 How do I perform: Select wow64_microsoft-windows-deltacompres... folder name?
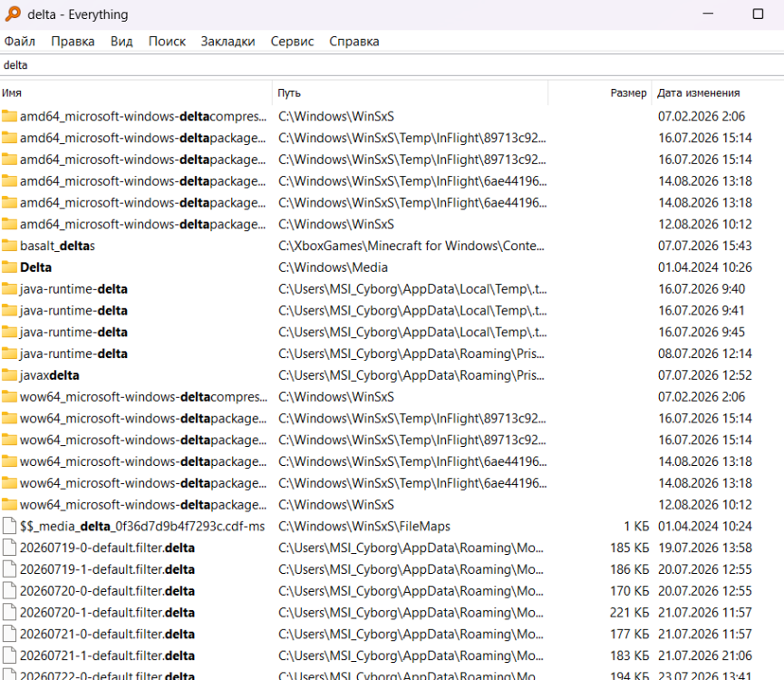coord(143,396)
